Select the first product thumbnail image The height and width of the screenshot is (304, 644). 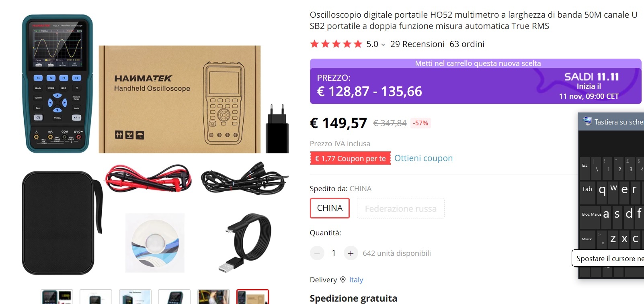click(57, 297)
